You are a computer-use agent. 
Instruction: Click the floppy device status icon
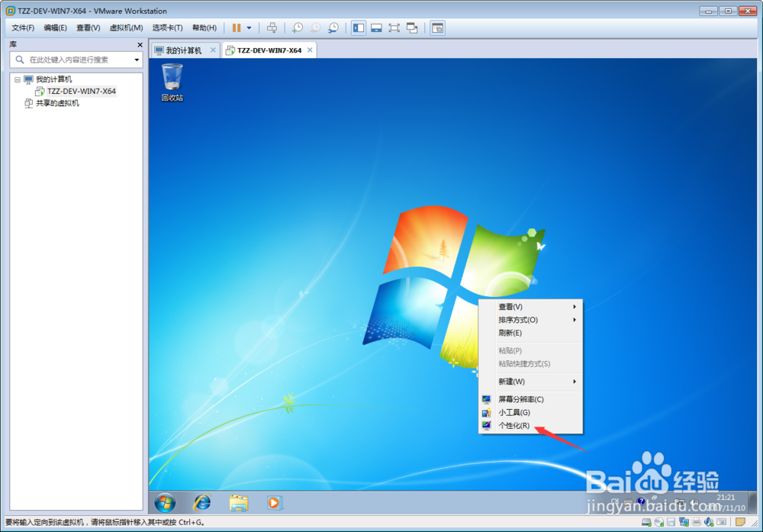671,522
